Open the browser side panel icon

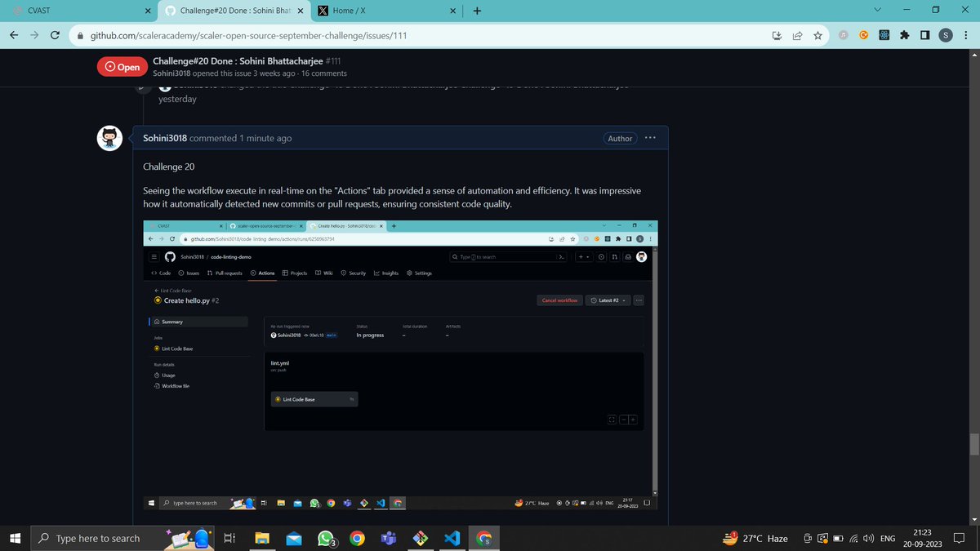point(925,36)
